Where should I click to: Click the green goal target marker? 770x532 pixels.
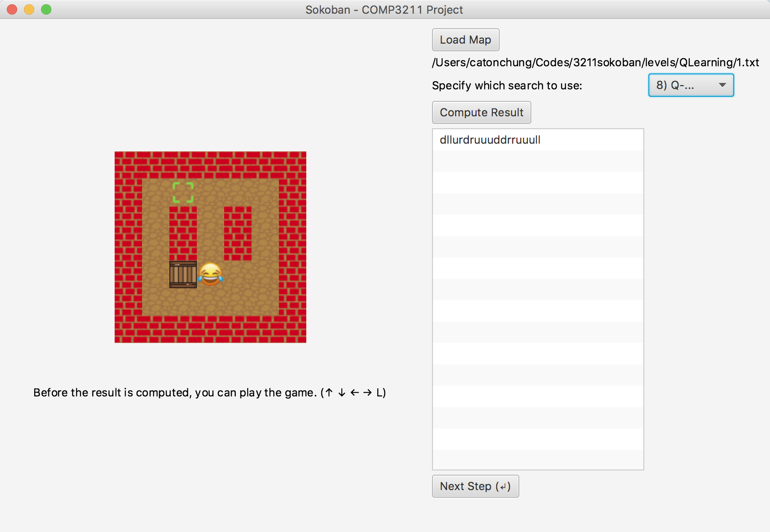[x=183, y=192]
